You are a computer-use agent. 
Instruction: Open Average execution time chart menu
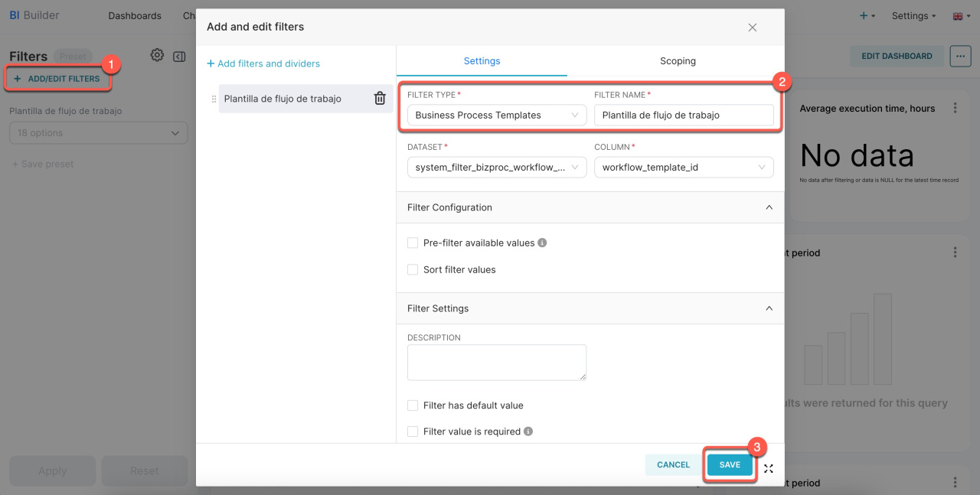[x=955, y=109]
